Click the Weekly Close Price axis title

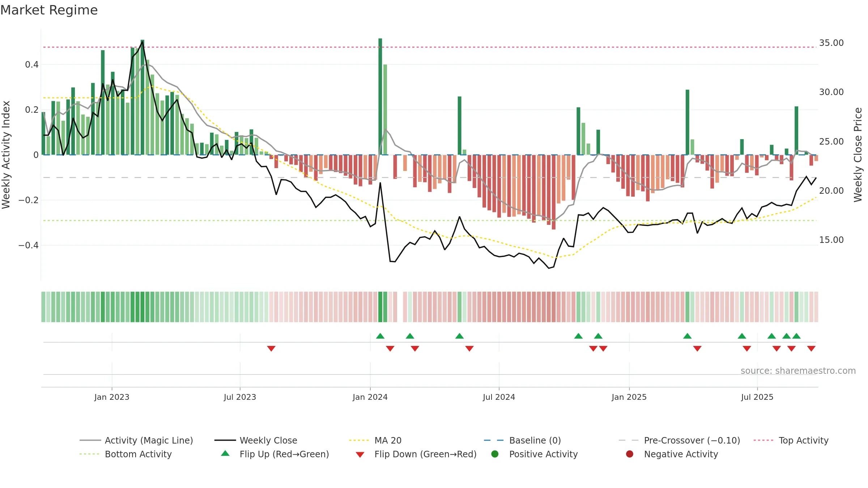[x=858, y=155]
